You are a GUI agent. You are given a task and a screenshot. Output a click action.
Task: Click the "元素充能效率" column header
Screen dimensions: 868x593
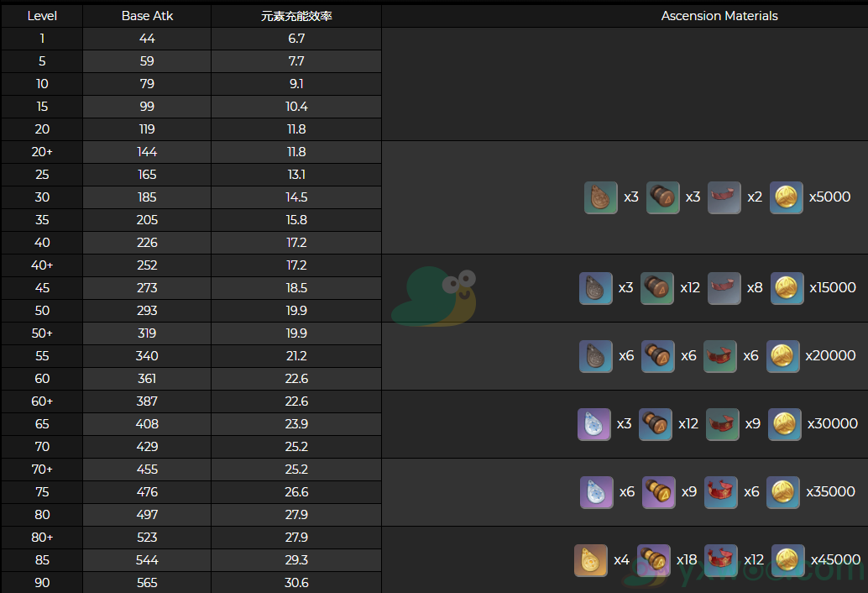[x=296, y=16]
